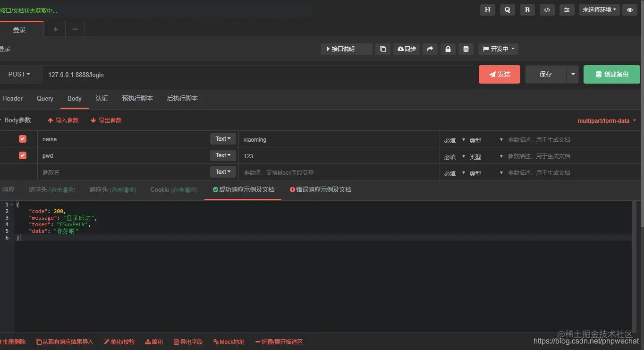Click 折叠/展开描述区 toggle
644x350 pixels.
(x=279, y=341)
